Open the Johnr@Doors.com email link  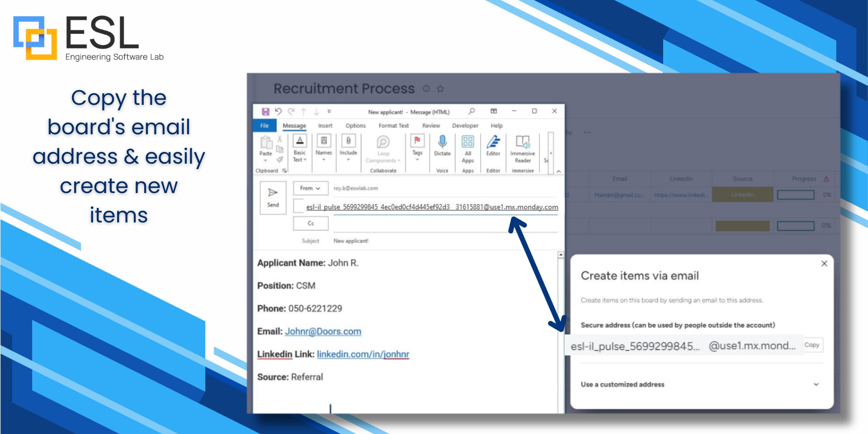click(323, 331)
